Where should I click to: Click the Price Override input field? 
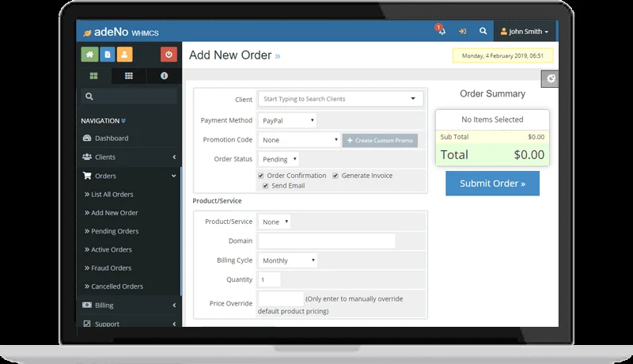click(x=281, y=299)
